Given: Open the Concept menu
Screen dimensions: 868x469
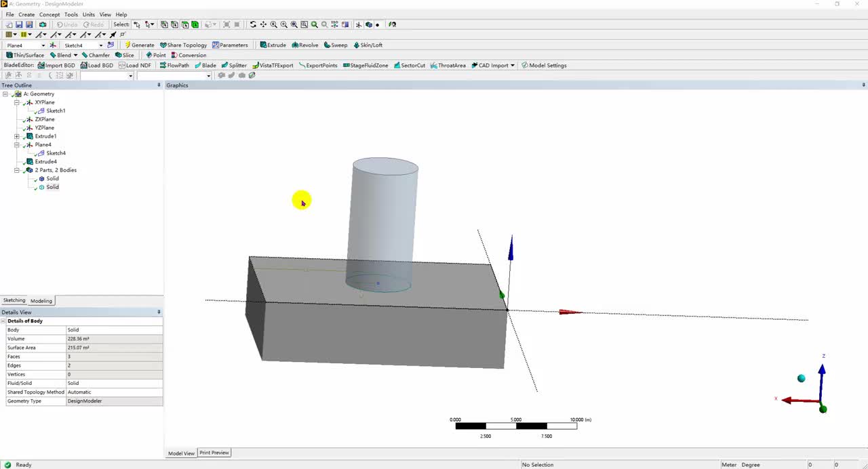Looking at the screenshot, I should point(50,14).
